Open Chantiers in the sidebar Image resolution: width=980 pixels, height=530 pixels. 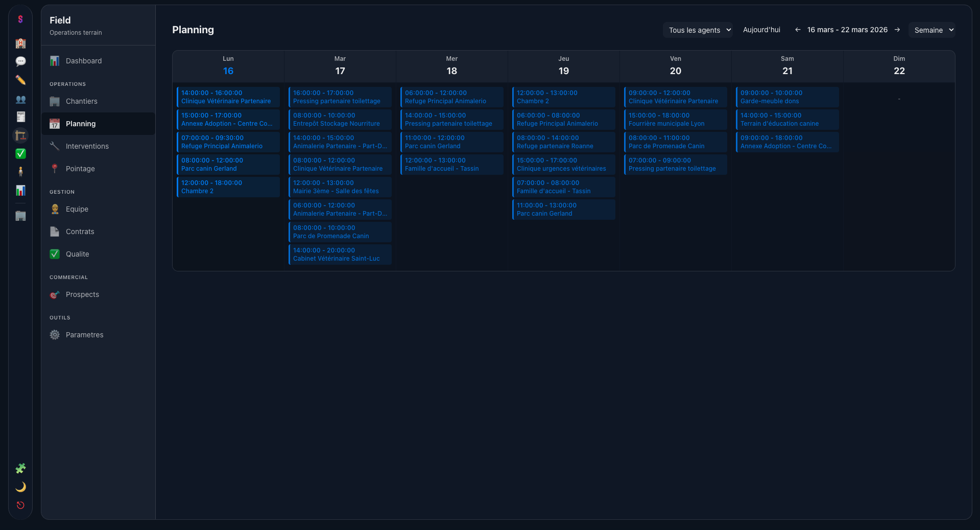click(98, 101)
